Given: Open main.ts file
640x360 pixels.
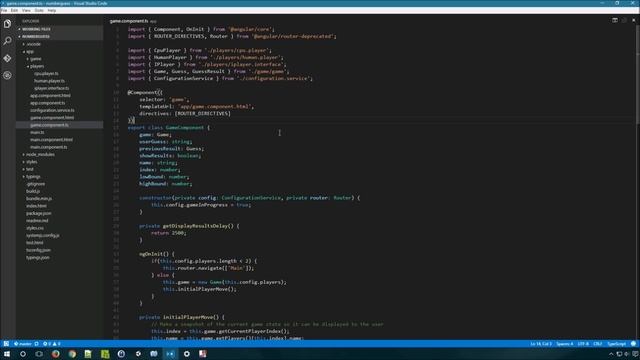Looking at the screenshot, I should coord(37,132).
